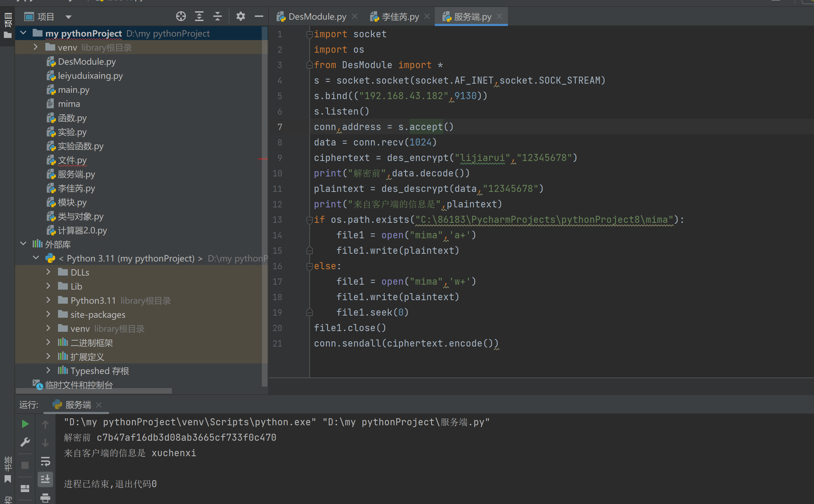Switch to the DesModule.py editor tab
This screenshot has height=504, width=814.
317,17
